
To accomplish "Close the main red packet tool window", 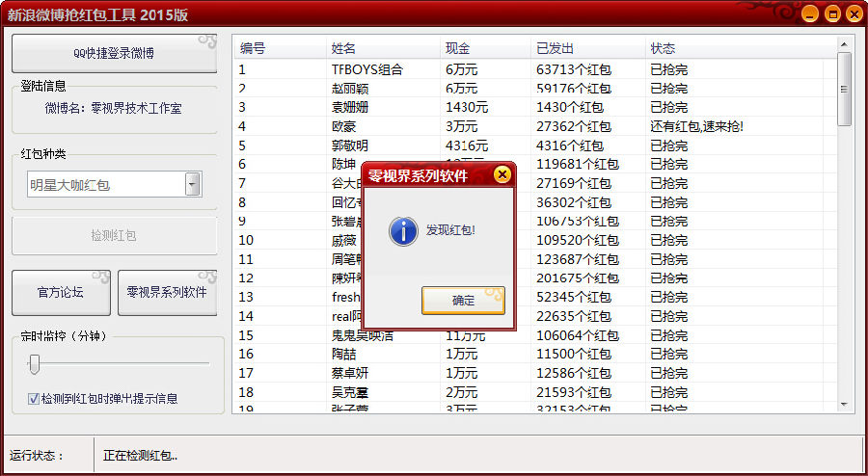I will pos(853,14).
